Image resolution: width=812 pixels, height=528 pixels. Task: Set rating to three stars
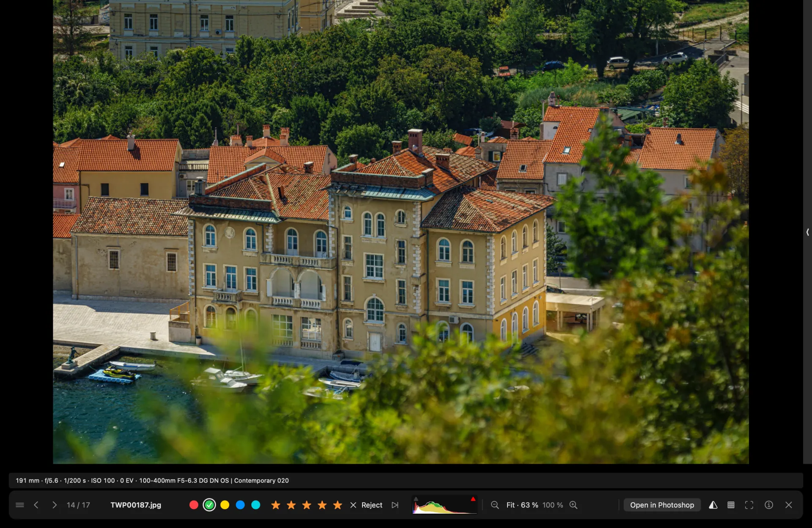click(x=307, y=505)
